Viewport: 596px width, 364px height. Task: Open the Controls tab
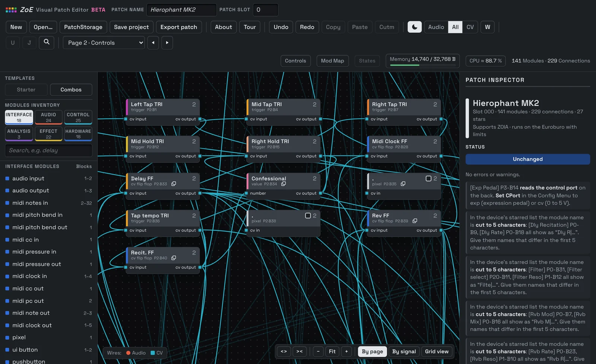click(295, 61)
